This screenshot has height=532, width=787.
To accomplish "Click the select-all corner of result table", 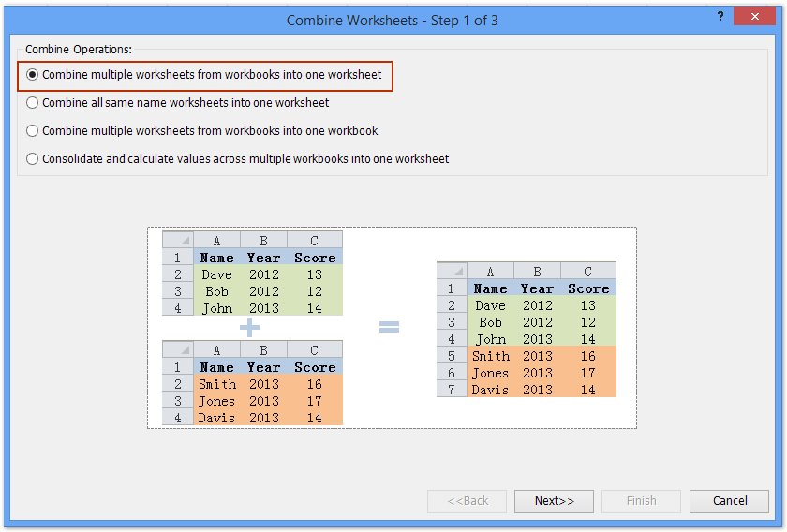I will click(451, 272).
